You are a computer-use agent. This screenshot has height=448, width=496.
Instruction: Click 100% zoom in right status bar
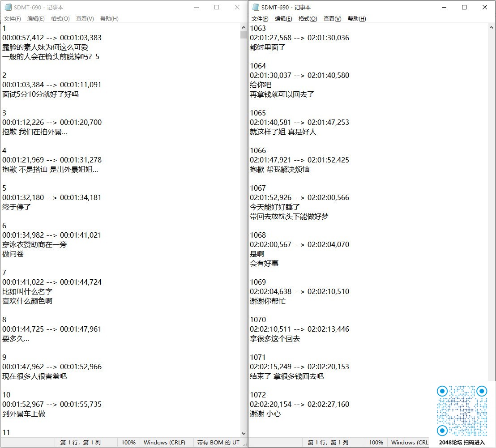click(x=376, y=443)
